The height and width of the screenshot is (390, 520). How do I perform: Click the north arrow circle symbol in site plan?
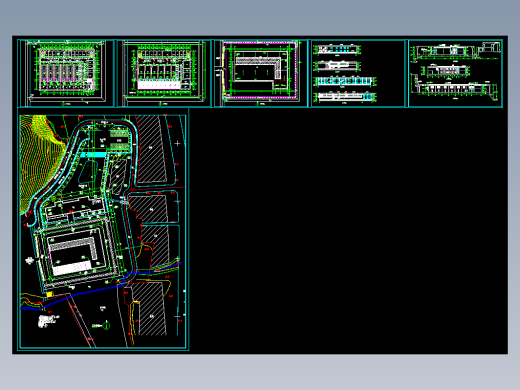point(106,325)
